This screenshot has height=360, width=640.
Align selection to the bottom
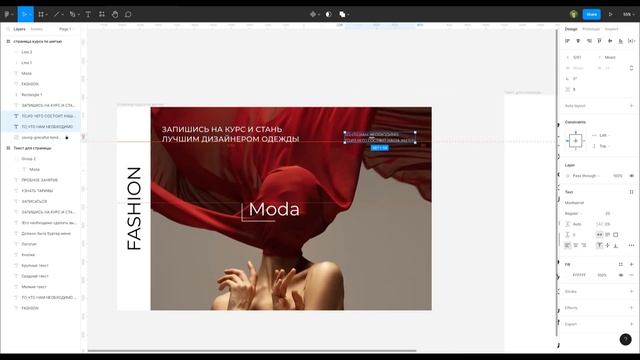(620, 41)
